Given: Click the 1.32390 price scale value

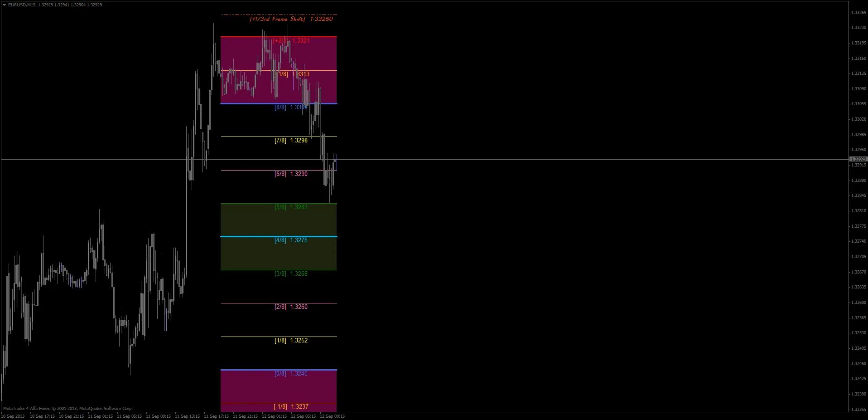Looking at the screenshot, I should [x=858, y=394].
